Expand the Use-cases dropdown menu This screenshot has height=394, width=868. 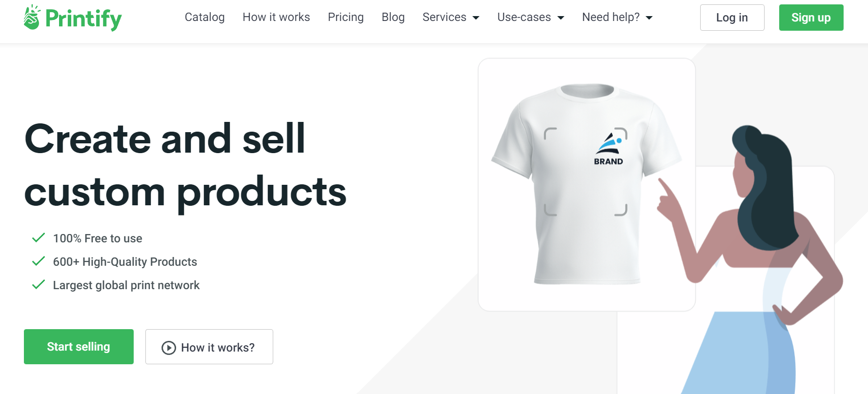tap(530, 18)
